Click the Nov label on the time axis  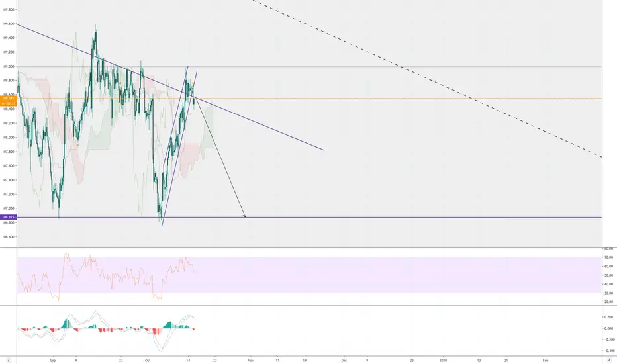pos(251,360)
